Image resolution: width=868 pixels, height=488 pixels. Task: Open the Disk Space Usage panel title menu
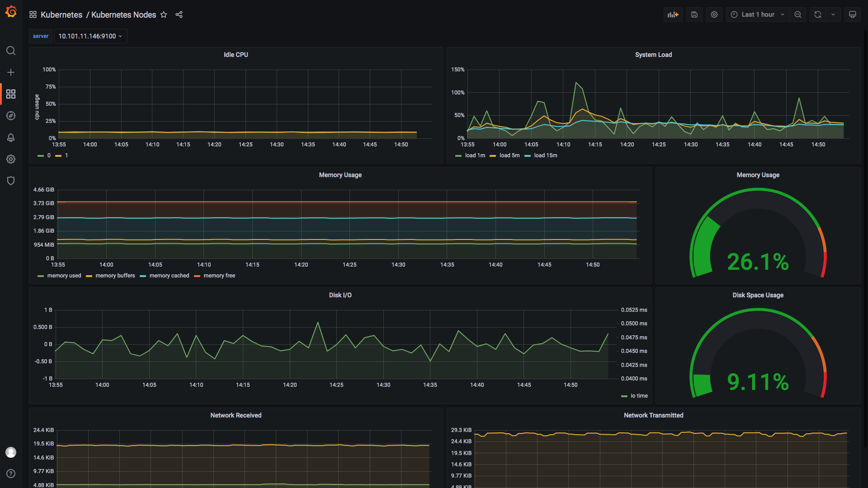coord(758,295)
